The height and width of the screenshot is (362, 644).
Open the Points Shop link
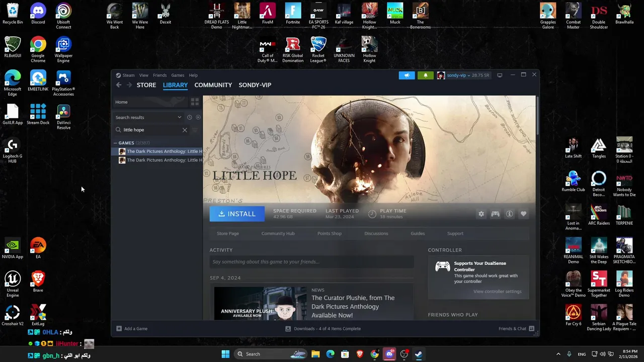(x=330, y=233)
